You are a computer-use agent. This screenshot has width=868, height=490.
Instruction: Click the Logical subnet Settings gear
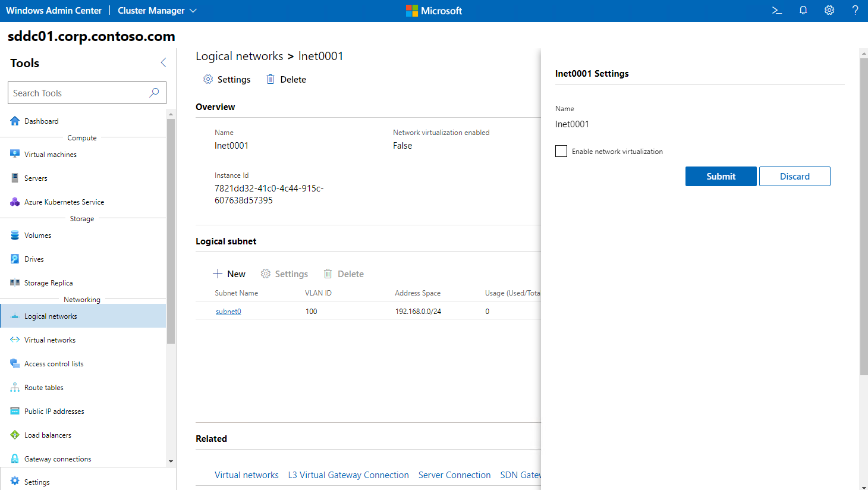click(x=266, y=274)
